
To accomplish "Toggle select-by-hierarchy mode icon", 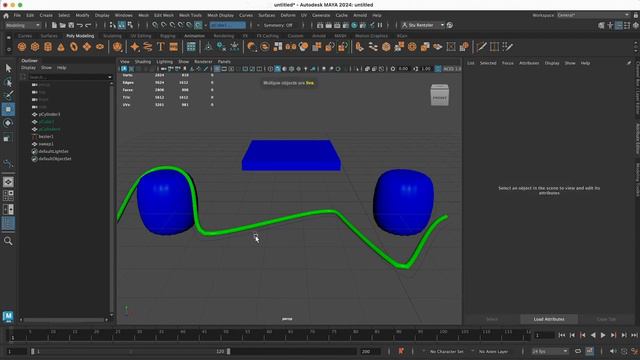I will coord(113,25).
